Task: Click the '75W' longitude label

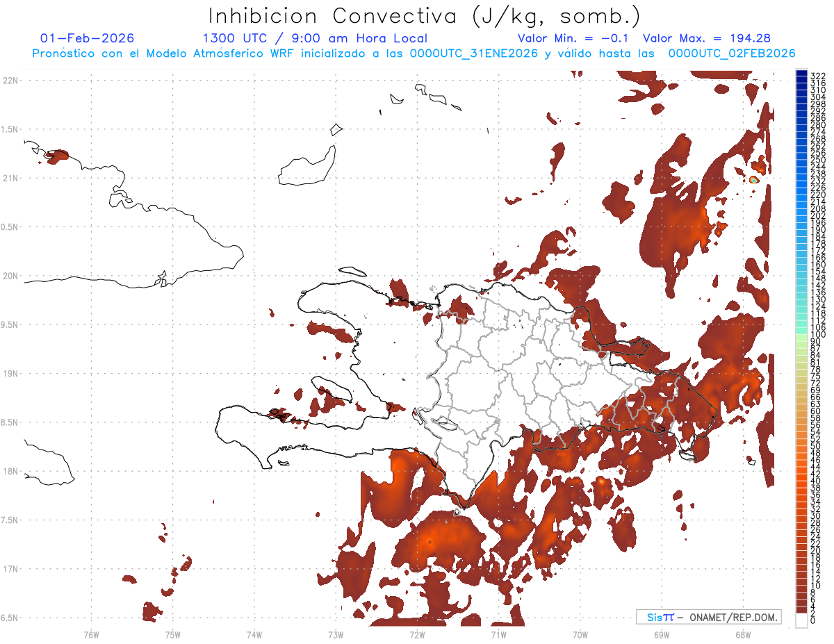Action: click(x=172, y=634)
